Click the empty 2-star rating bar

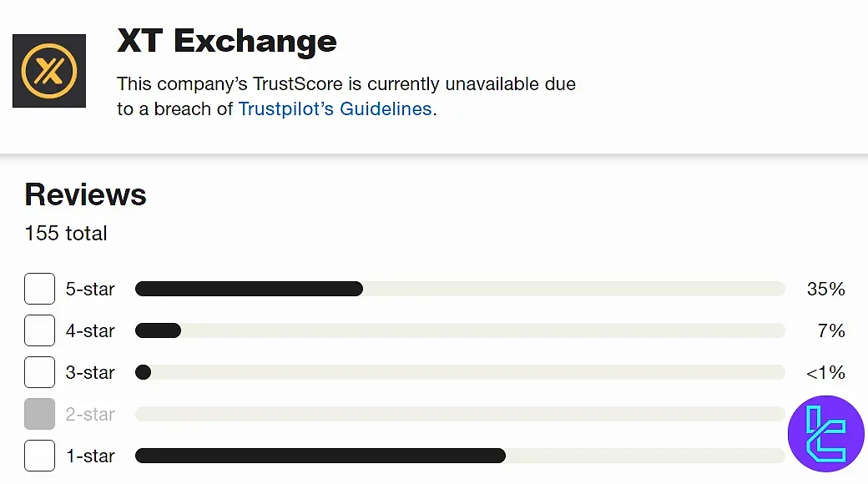459,414
